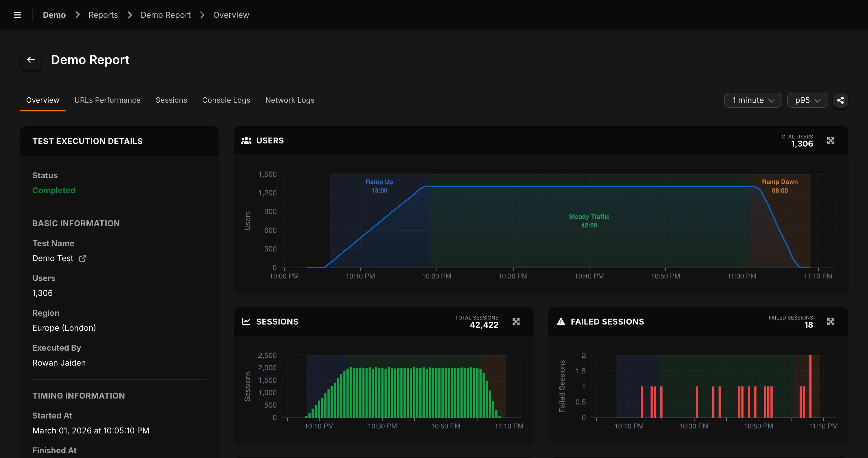This screenshot has height=458, width=868.
Task: Click the Status label
Action: click(45, 176)
